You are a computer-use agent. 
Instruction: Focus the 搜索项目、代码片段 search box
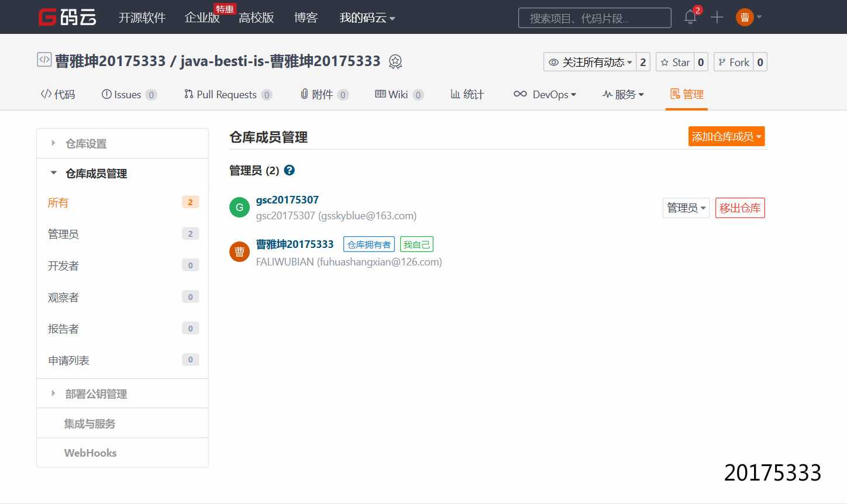pyautogui.click(x=594, y=18)
